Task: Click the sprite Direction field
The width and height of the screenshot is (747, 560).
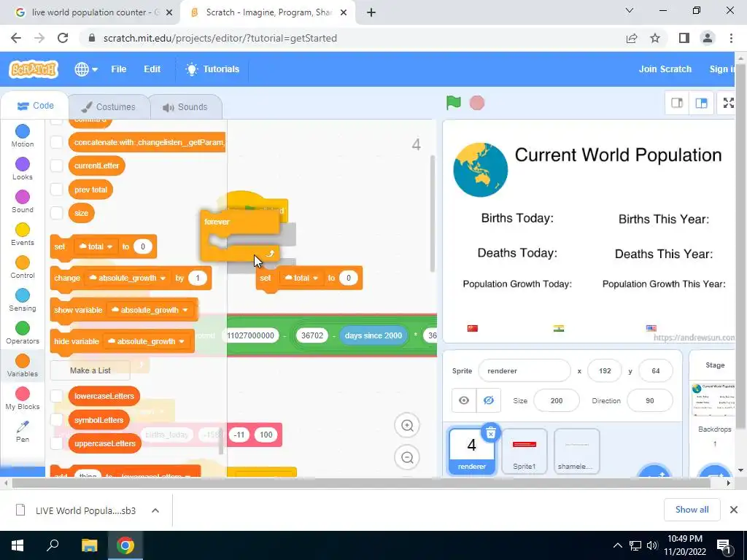Action: pyautogui.click(x=650, y=400)
